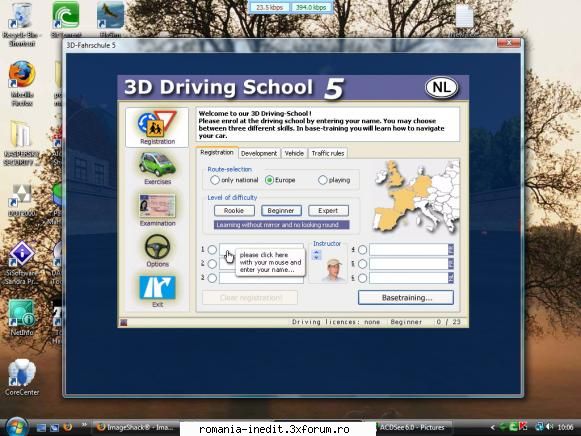581x436 pixels.
Task: Click Instructor selector down arrow
Action: click(x=316, y=257)
